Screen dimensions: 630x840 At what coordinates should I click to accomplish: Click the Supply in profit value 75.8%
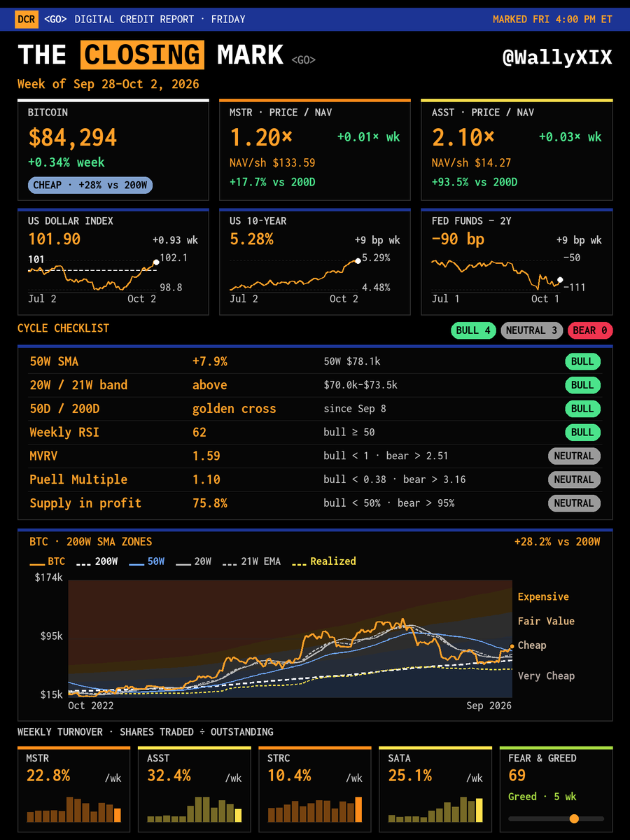click(x=210, y=503)
